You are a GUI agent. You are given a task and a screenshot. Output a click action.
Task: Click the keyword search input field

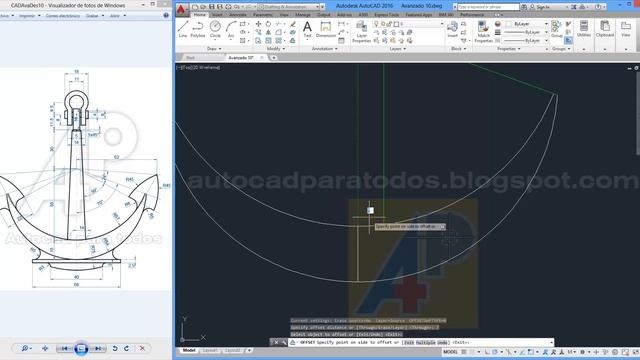click(x=488, y=7)
